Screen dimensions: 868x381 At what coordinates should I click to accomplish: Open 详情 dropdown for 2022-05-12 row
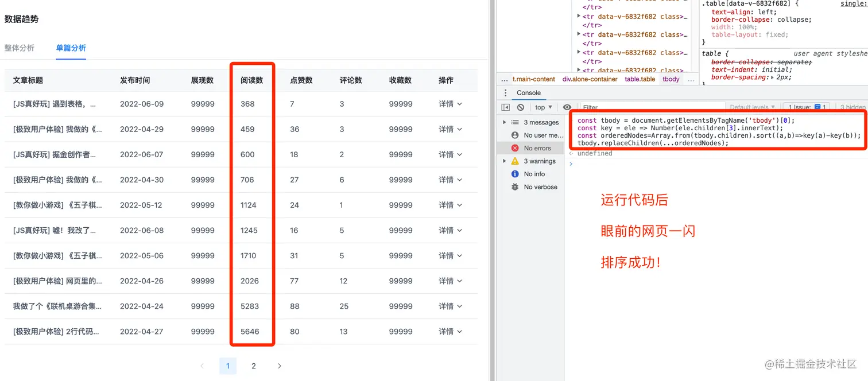451,205
